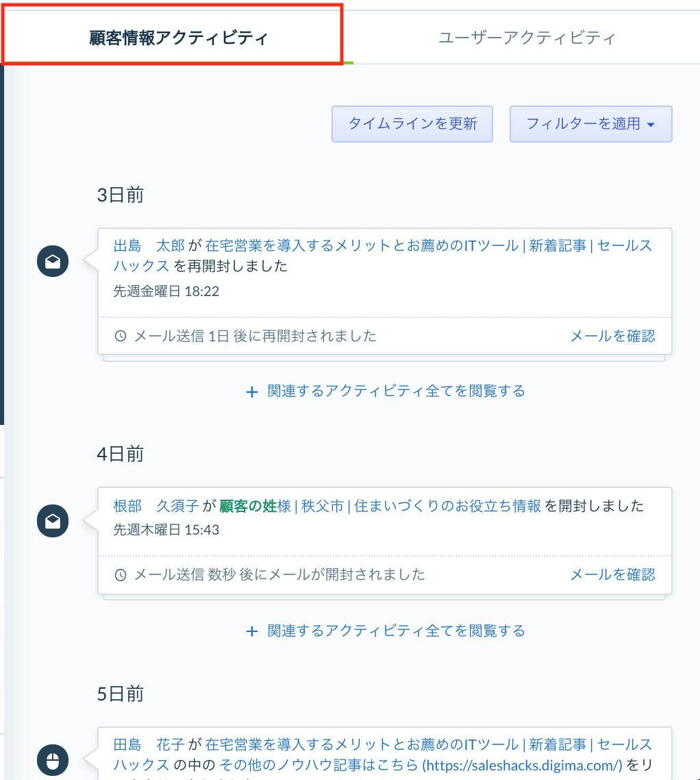The width and height of the screenshot is (700, 780).
Task: Click clock icon next to メール送信 数秒 後に
Action: pyautogui.click(x=121, y=575)
